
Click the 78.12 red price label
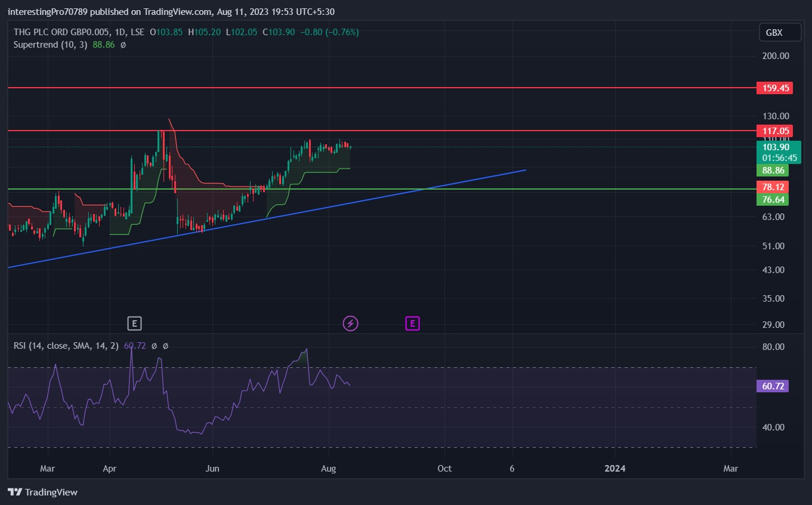(772, 187)
